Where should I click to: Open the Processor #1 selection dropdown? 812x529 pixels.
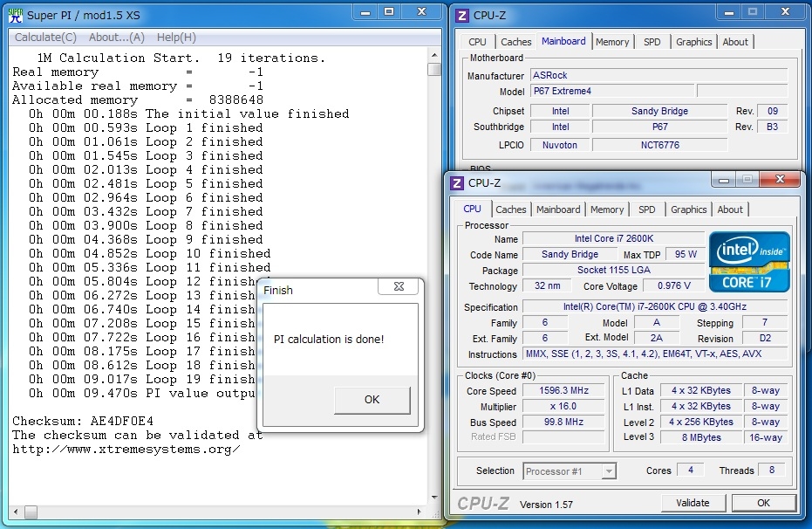click(x=570, y=471)
